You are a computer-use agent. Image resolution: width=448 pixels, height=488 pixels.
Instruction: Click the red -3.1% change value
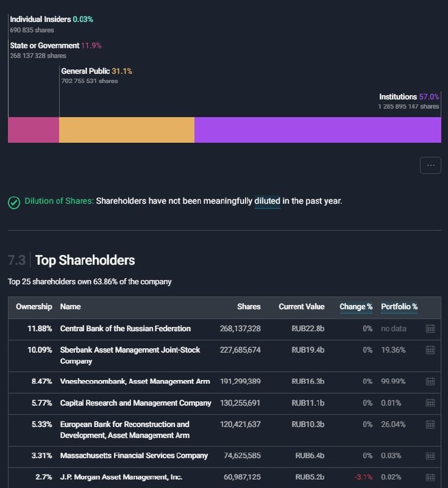[363, 477]
